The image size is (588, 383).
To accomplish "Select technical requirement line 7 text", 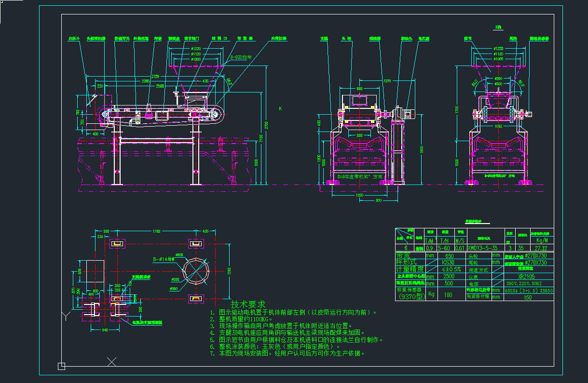I will pos(290,353).
